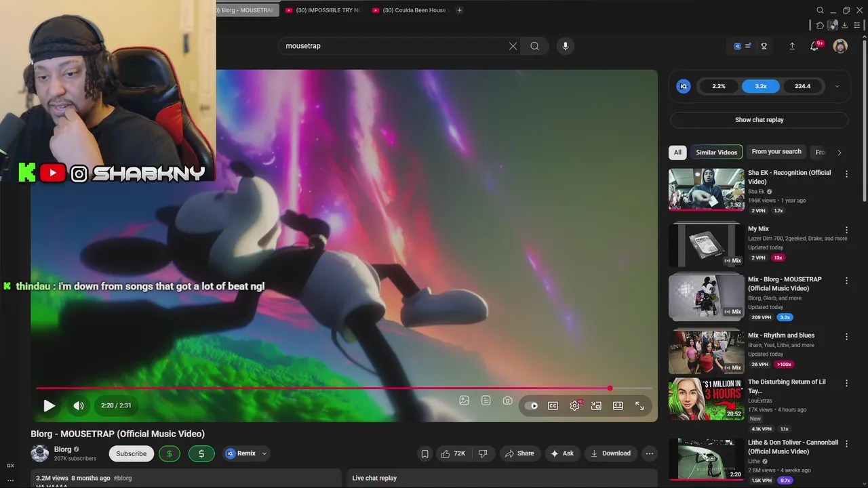Like the video 72K
868x488 pixels.
[453, 453]
